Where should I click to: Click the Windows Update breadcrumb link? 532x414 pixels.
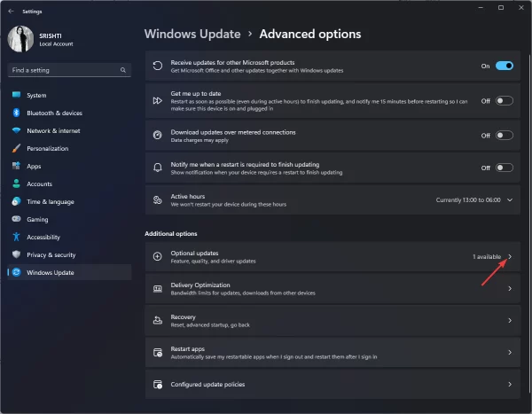[x=192, y=34]
